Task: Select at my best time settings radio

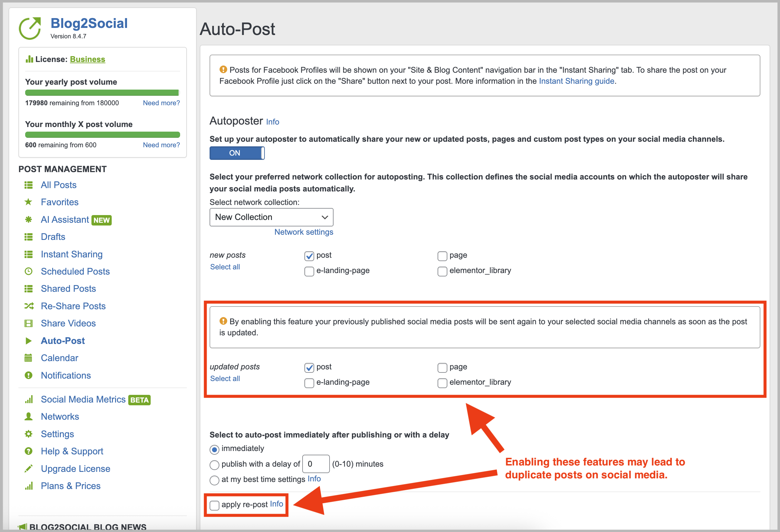Action: [214, 480]
